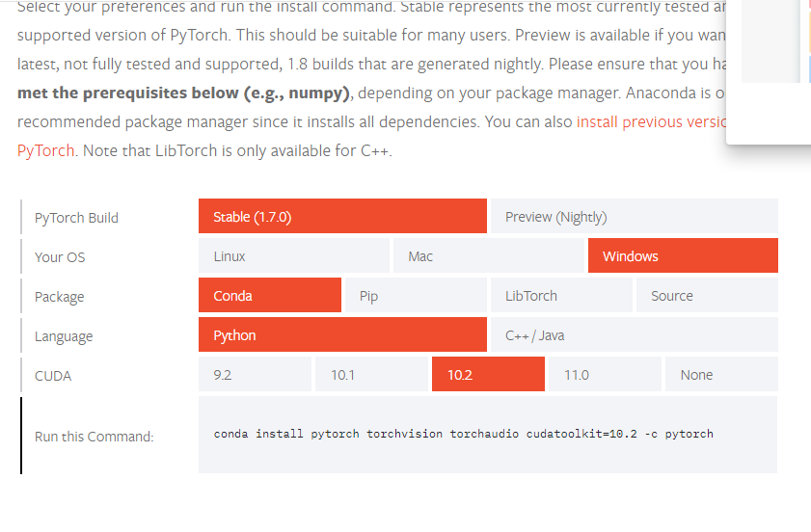Choose CUDA version 10.2
This screenshot has height=532, width=811.
pyautogui.click(x=488, y=374)
